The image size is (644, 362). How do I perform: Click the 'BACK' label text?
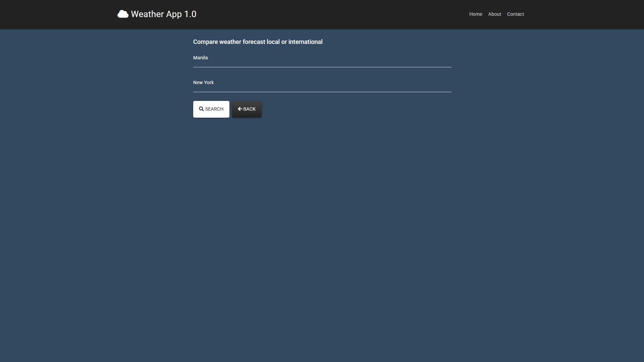[249, 109]
